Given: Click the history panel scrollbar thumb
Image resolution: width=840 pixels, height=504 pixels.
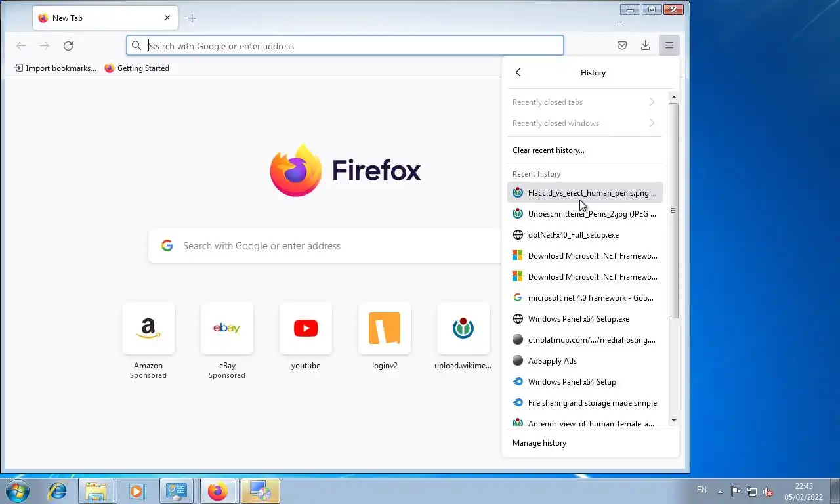Looking at the screenshot, I should pyautogui.click(x=673, y=211).
